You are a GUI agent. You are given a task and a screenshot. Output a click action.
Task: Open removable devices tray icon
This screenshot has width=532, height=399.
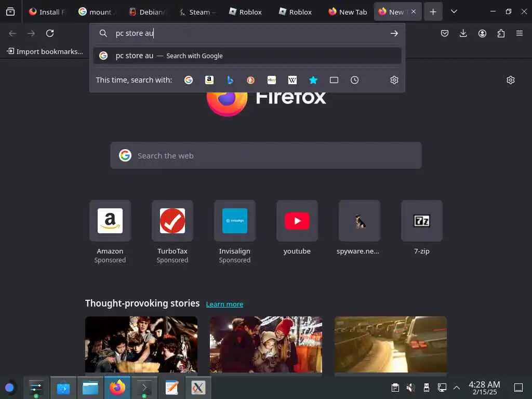[427, 388]
